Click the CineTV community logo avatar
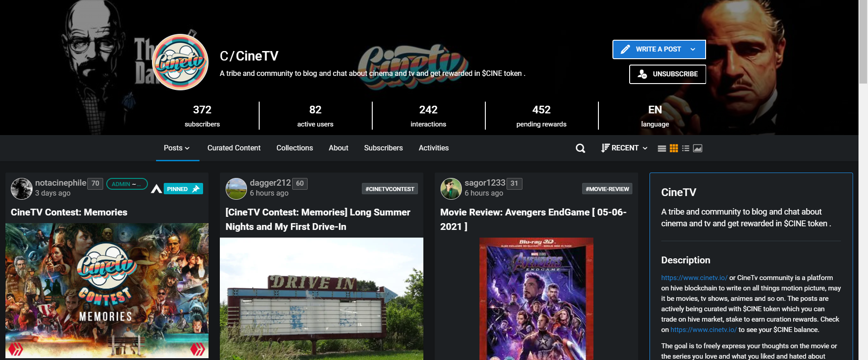Screen dimensions: 868x360 [x=180, y=62]
